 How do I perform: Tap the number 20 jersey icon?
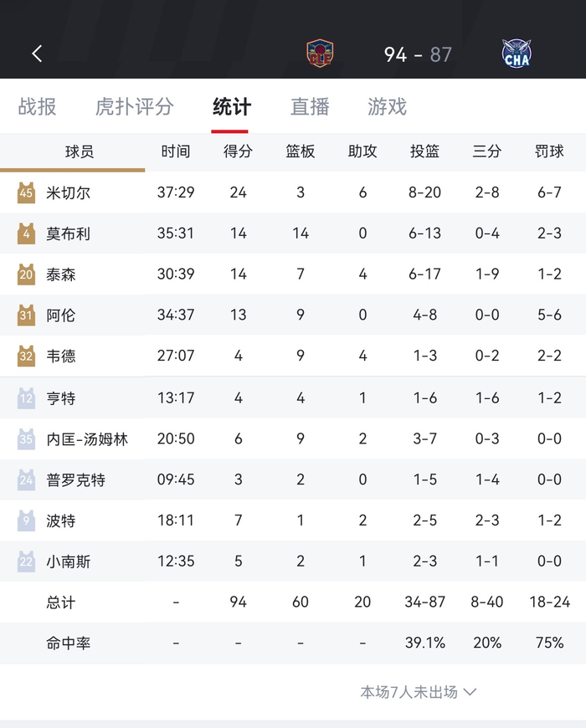26,274
